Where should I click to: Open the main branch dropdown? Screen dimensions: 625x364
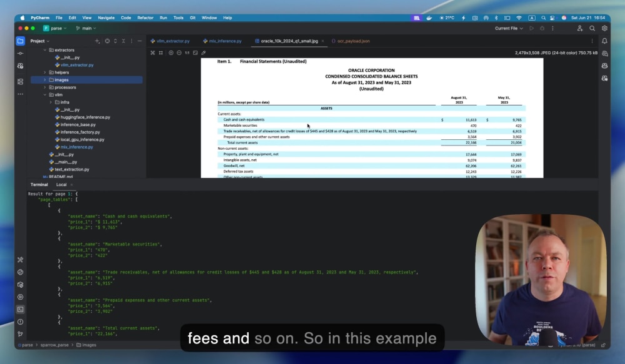point(86,28)
